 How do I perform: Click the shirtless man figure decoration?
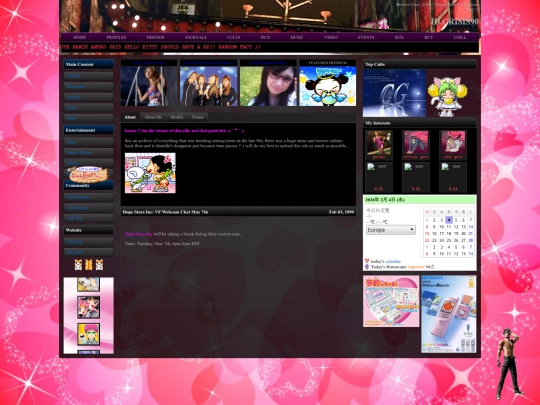click(509, 364)
